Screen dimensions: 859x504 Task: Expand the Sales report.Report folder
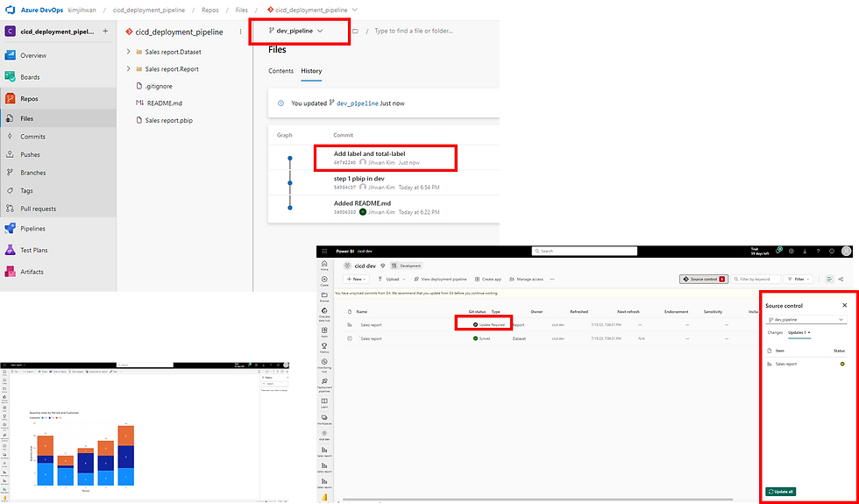click(x=128, y=69)
